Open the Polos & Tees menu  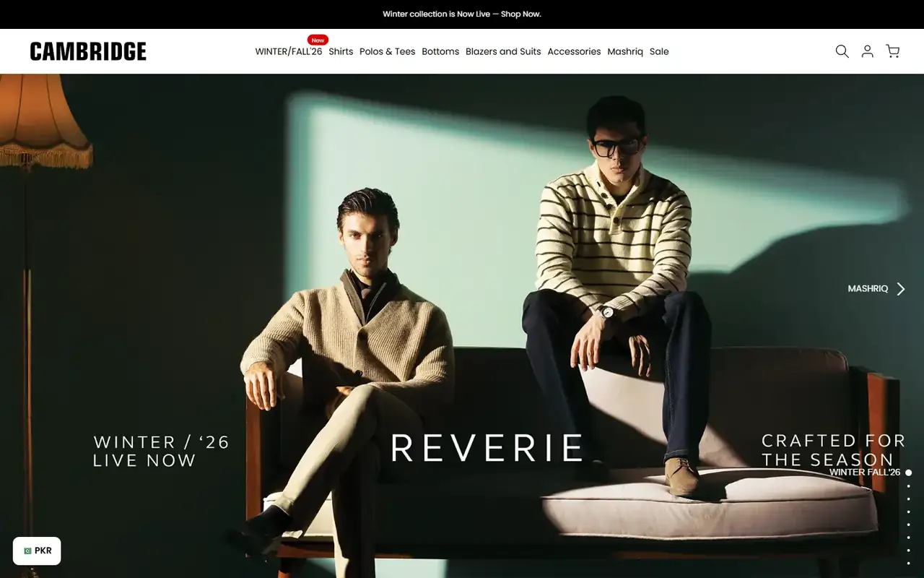tap(388, 51)
